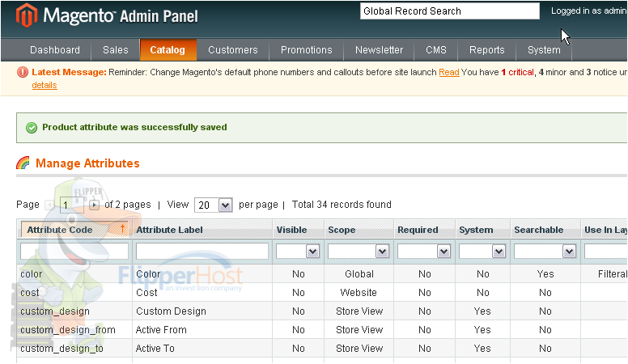Click the rainbow Manage Attributes icon
This screenshot has width=628, height=364.
[x=23, y=163]
